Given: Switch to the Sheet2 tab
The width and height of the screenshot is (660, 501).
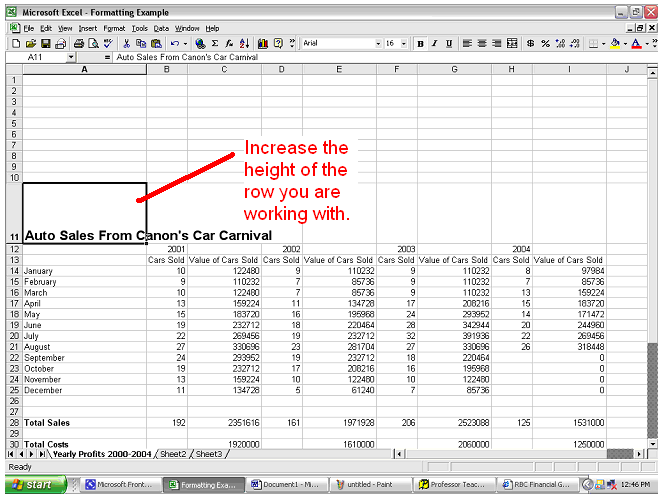Looking at the screenshot, I should (173, 454).
